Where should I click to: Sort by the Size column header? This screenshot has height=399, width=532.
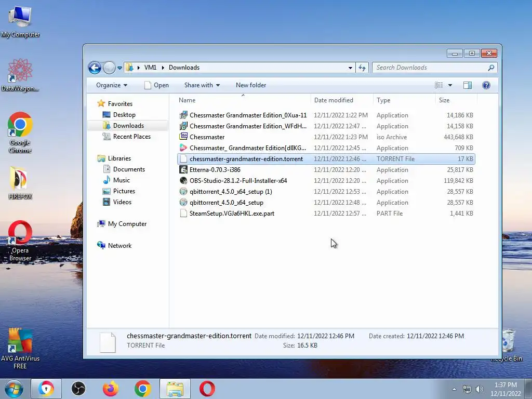pos(456,100)
